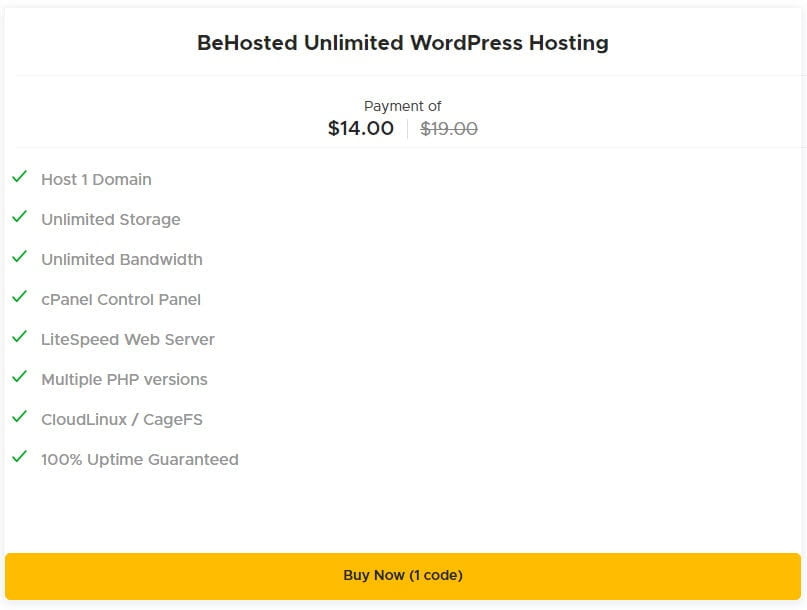The width and height of the screenshot is (807, 610).
Task: Select the Multiple PHP versions feature text
Action: point(123,380)
